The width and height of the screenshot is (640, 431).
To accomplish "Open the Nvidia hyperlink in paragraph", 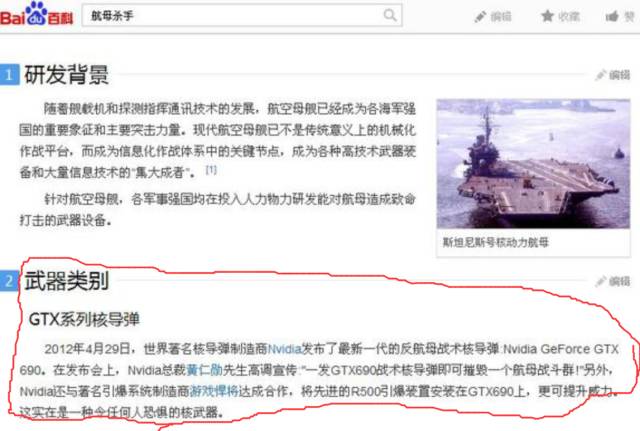I will point(284,349).
